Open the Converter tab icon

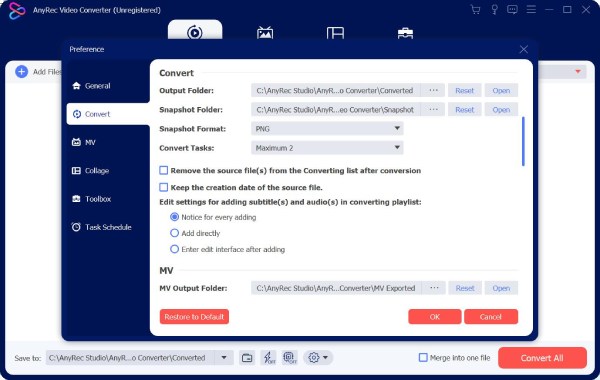[195, 32]
